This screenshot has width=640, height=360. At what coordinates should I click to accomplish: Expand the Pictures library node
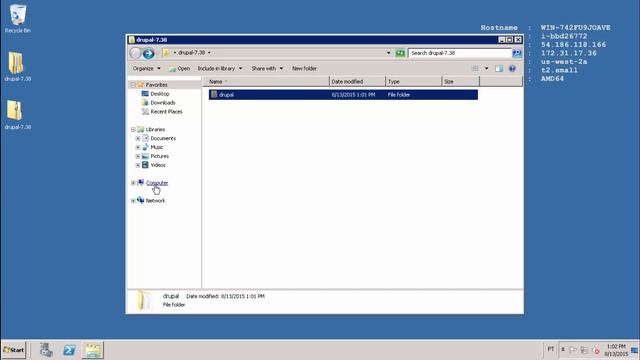coord(138,156)
